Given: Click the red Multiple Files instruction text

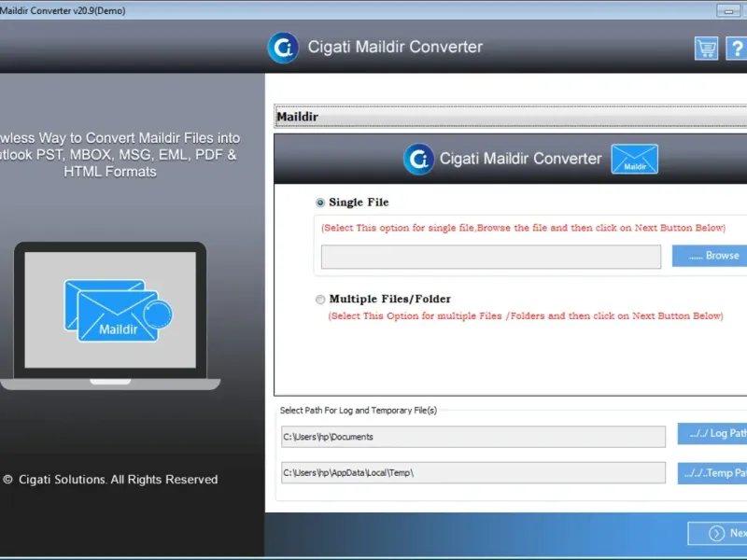Looking at the screenshot, I should pyautogui.click(x=526, y=316).
